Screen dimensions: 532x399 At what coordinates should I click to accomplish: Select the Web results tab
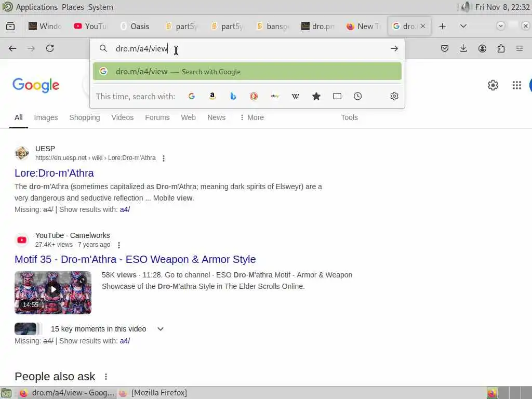(188, 117)
